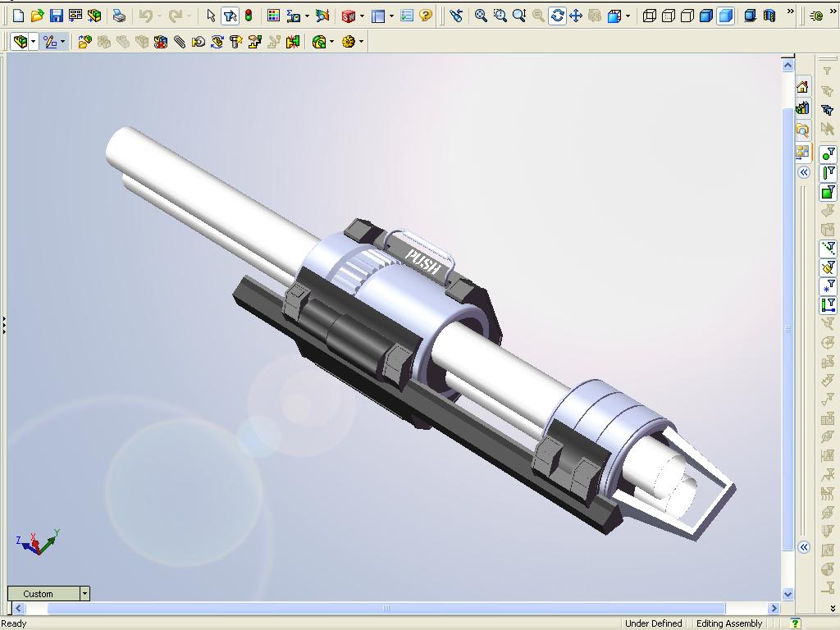Toggle the selection filter toolbar
The height and width of the screenshot is (630, 840).
[x=230, y=16]
